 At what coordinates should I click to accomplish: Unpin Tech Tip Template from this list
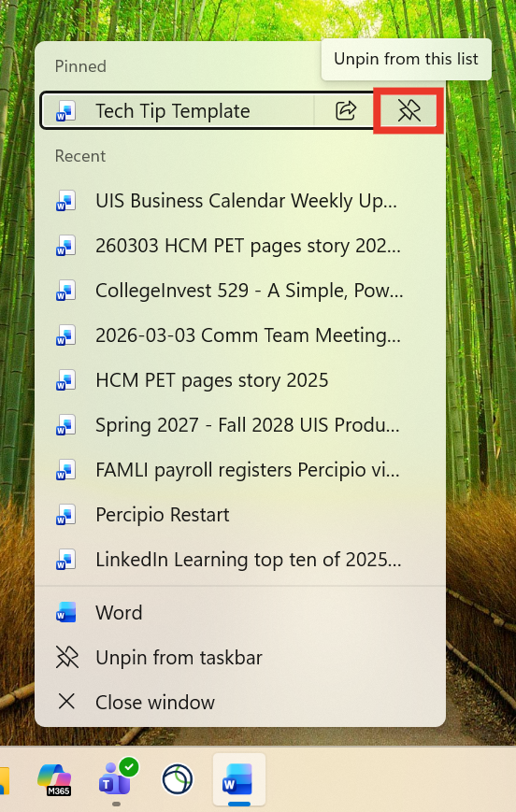[408, 111]
